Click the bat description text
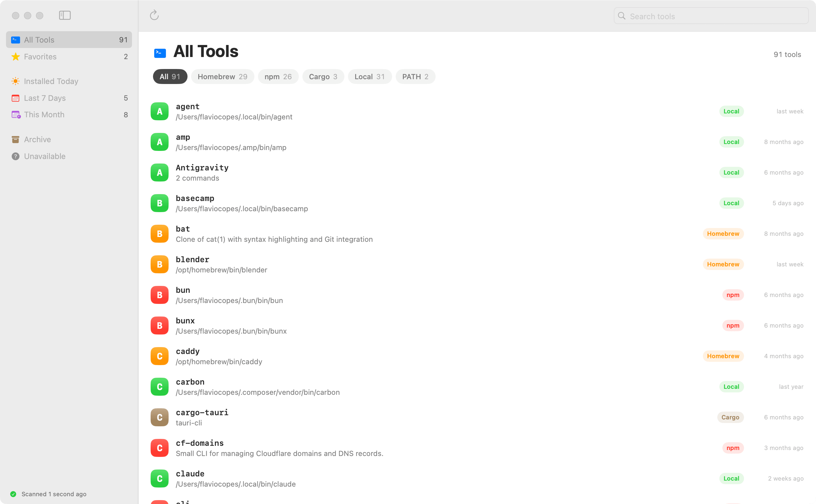The image size is (816, 504). click(274, 239)
